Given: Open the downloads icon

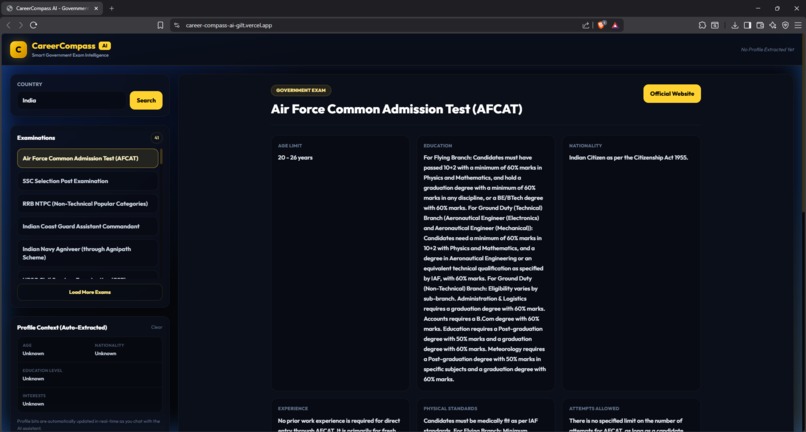Looking at the screenshot, I should point(735,25).
